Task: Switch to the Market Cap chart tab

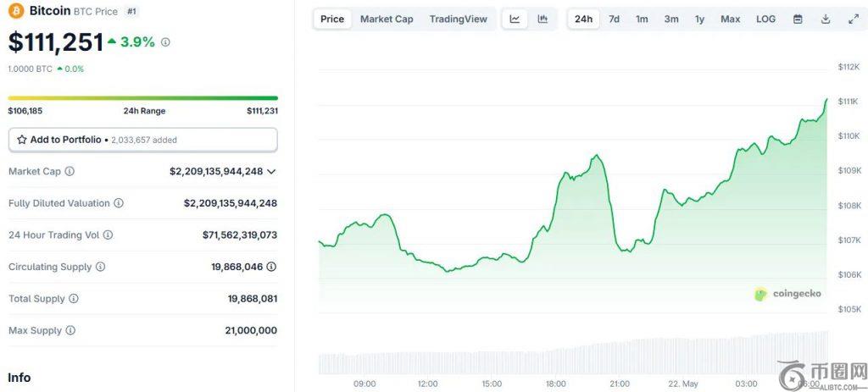Action: pyautogui.click(x=387, y=19)
